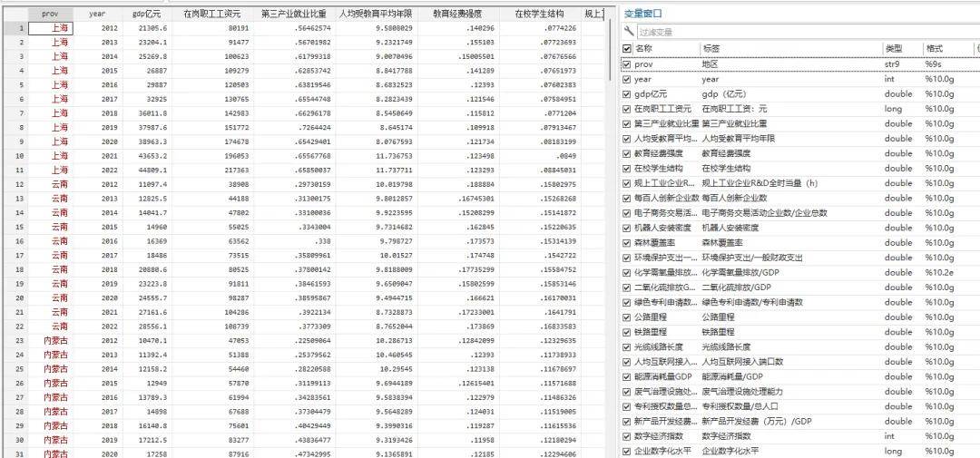Click the gdp cell value 11097.4
The height and width of the screenshot is (458, 980).
[x=147, y=184]
